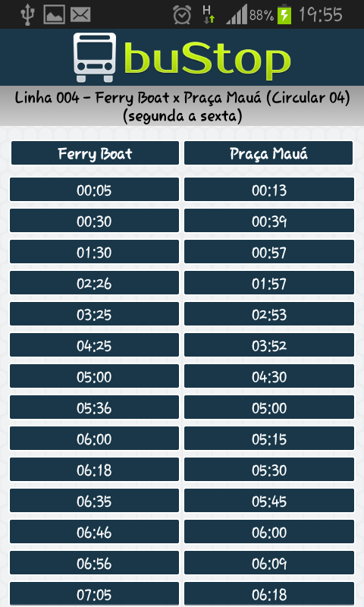Open the email notification icon
364x607 pixels.
click(x=80, y=14)
